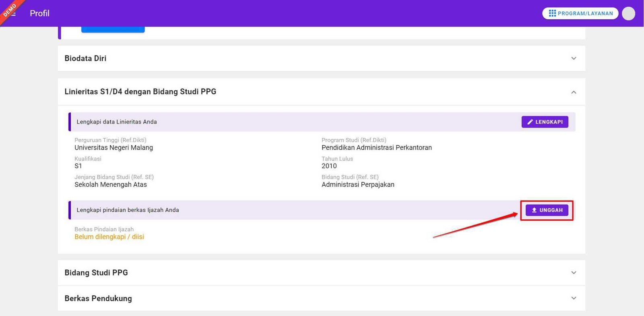The width and height of the screenshot is (644, 316).
Task: Click the Bidang Studi PPG heading
Action: [x=96, y=273]
